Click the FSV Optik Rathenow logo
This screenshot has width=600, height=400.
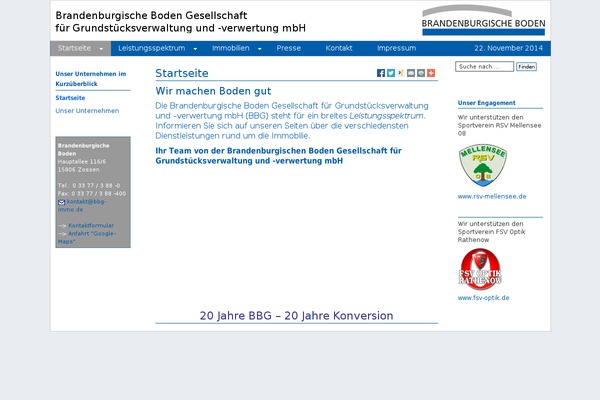(480, 267)
